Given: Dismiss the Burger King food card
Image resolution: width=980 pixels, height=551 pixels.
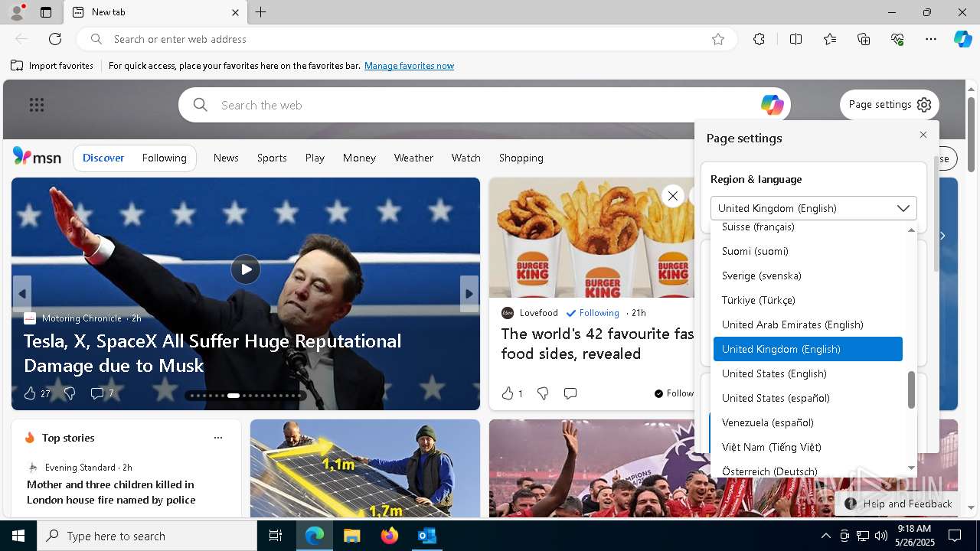Looking at the screenshot, I should [672, 196].
